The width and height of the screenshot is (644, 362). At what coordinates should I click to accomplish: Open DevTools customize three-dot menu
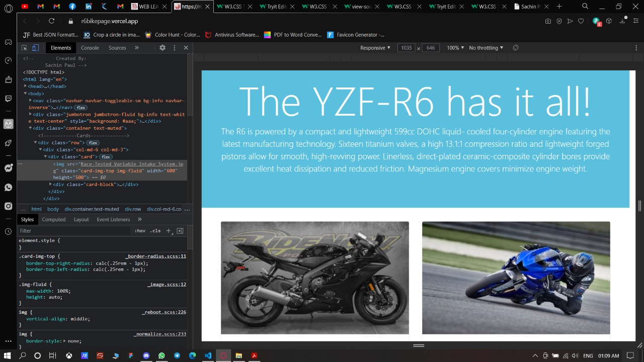point(175,48)
